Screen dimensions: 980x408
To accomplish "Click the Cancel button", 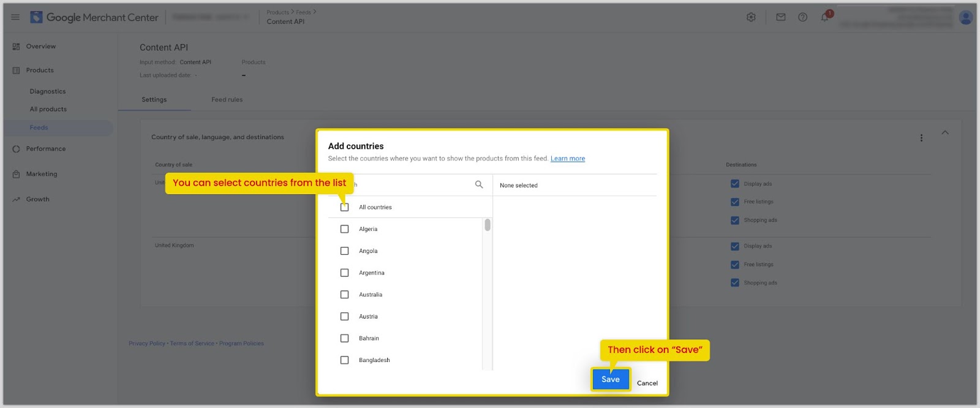I will (647, 383).
